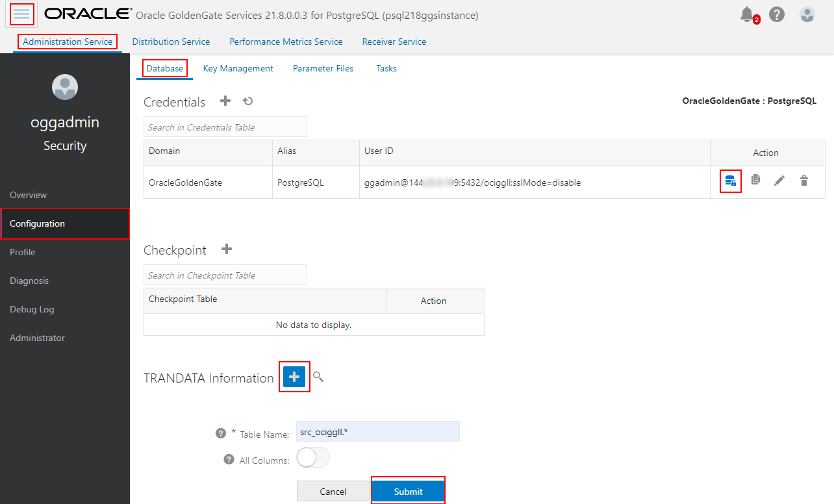Image resolution: width=834 pixels, height=504 pixels.
Task: Add a new Checkpoint table entry
Action: tap(226, 249)
